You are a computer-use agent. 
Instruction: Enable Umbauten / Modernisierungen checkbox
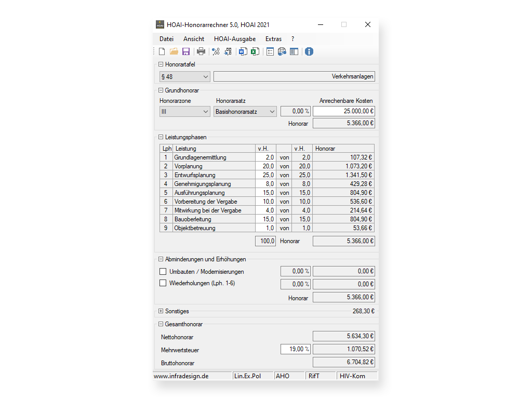click(163, 271)
